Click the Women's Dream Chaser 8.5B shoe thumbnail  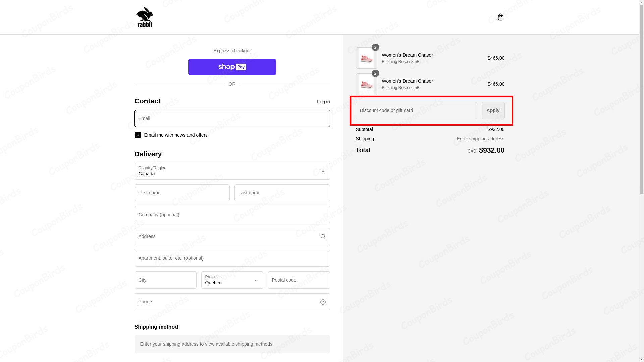pos(367,58)
